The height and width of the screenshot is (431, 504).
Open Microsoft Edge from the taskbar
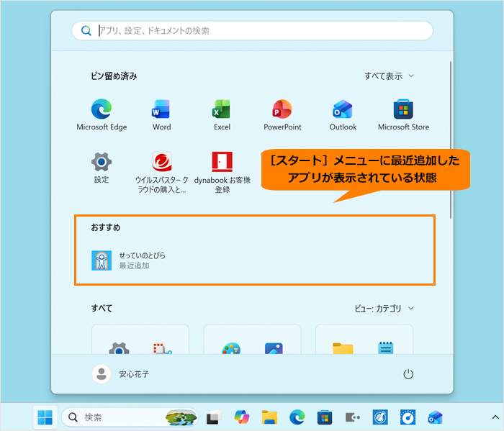point(297,417)
